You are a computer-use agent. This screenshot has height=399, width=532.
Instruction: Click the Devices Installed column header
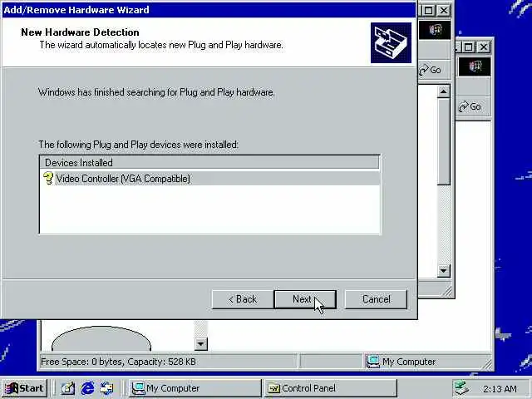pyautogui.click(x=209, y=163)
